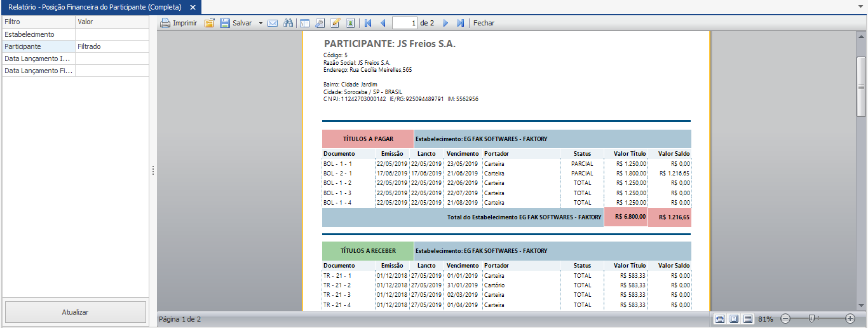Open the Estabelecimento filter value cell
The image size is (868, 328).
click(112, 34)
